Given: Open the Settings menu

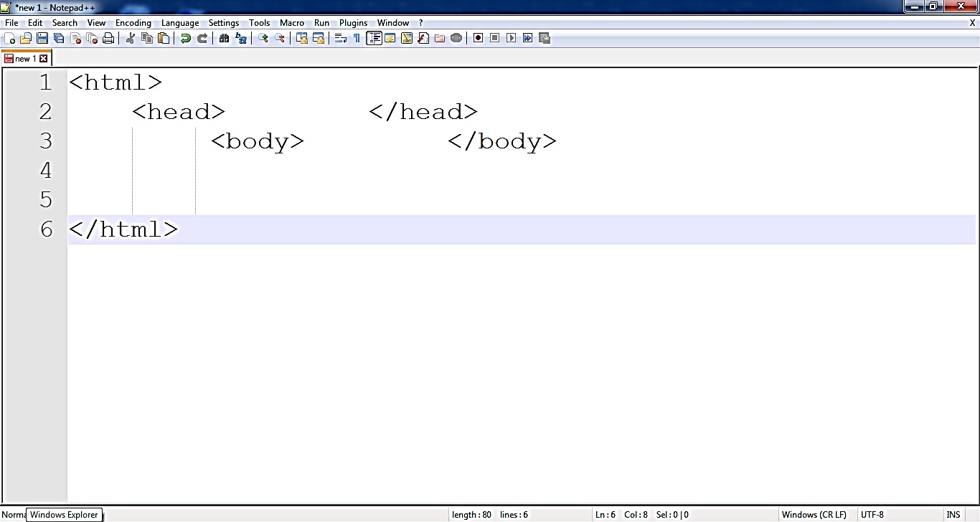Looking at the screenshot, I should 224,23.
